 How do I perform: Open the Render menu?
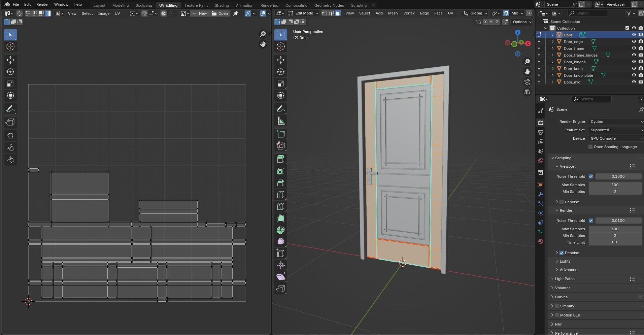coord(42,4)
